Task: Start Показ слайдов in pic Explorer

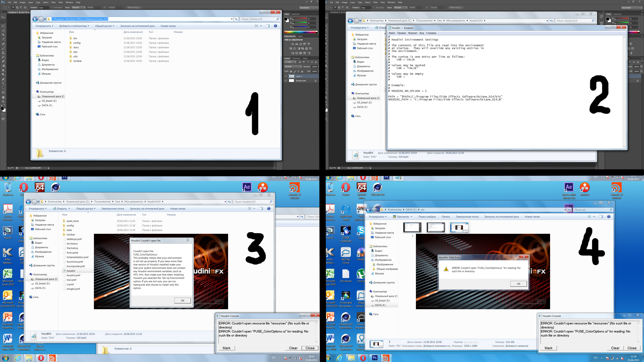Action: [427, 217]
